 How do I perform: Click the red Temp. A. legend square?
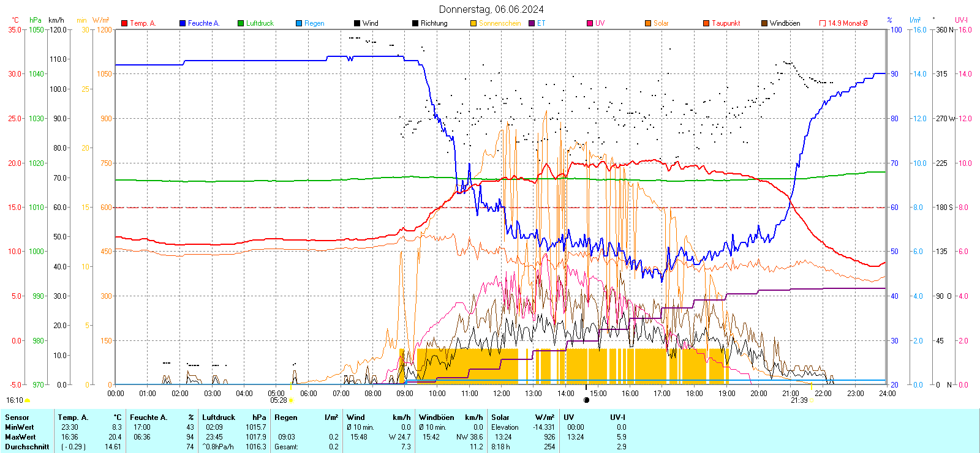coord(124,23)
